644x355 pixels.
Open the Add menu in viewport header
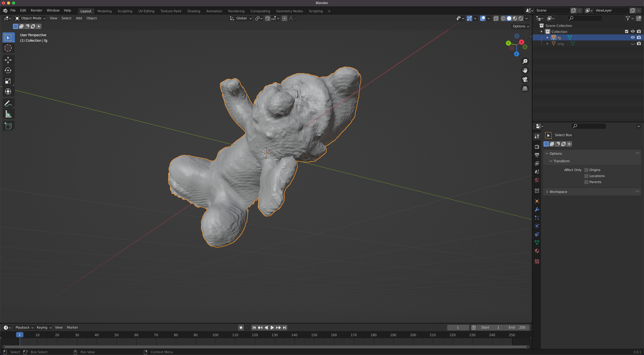tap(79, 18)
